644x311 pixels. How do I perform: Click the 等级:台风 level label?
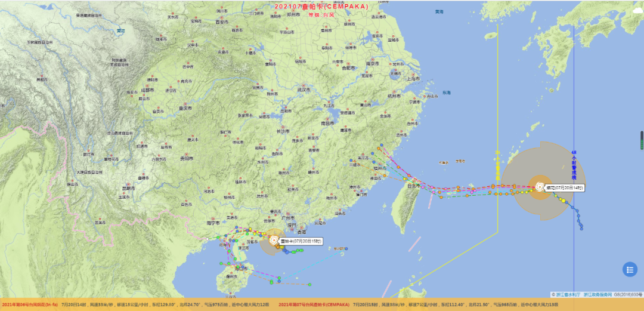(x=321, y=15)
